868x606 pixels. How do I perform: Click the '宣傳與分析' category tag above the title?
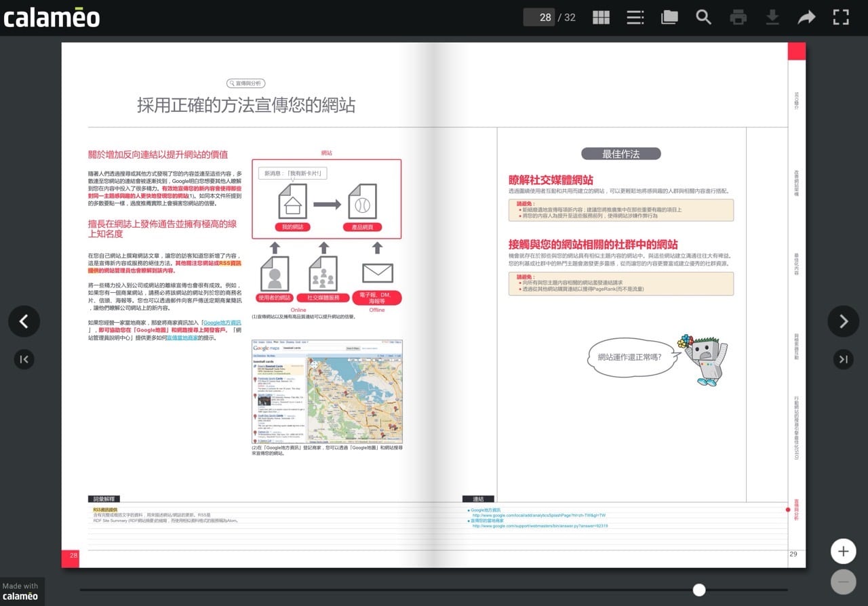[x=245, y=83]
